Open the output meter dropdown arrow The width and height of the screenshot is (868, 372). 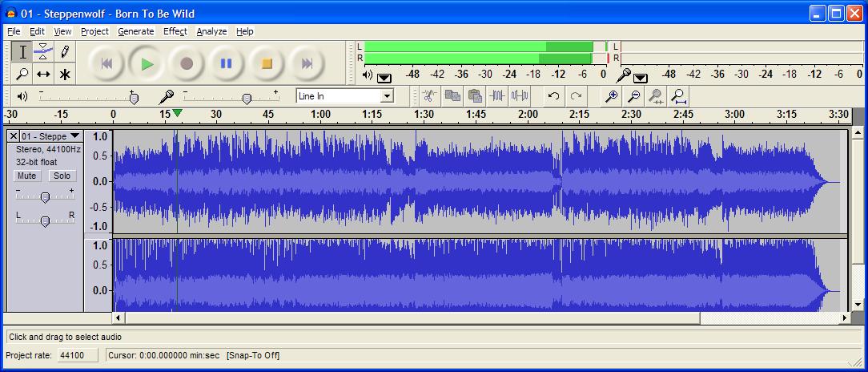(x=384, y=79)
